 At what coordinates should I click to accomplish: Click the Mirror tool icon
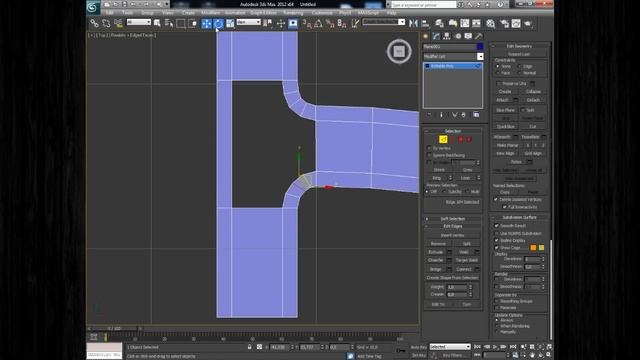pyautogui.click(x=413, y=23)
